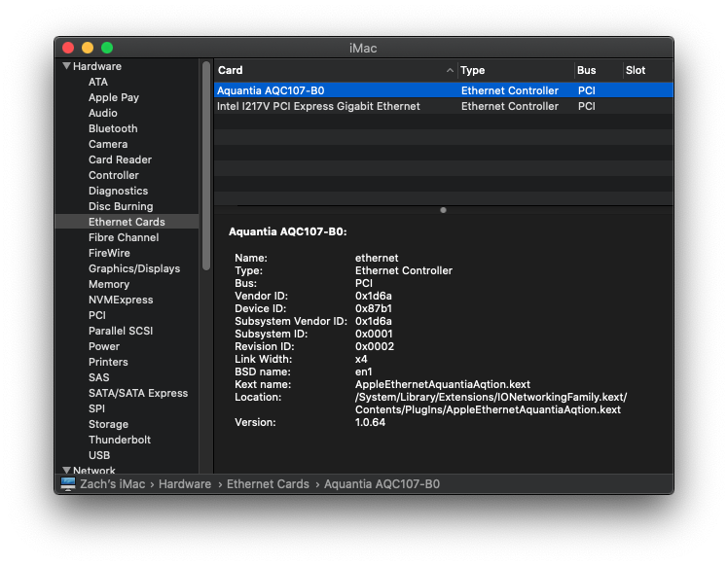This screenshot has height=566, width=728.
Task: Click the Aquantia AQC107-B0 detail heading
Action: pos(288,231)
